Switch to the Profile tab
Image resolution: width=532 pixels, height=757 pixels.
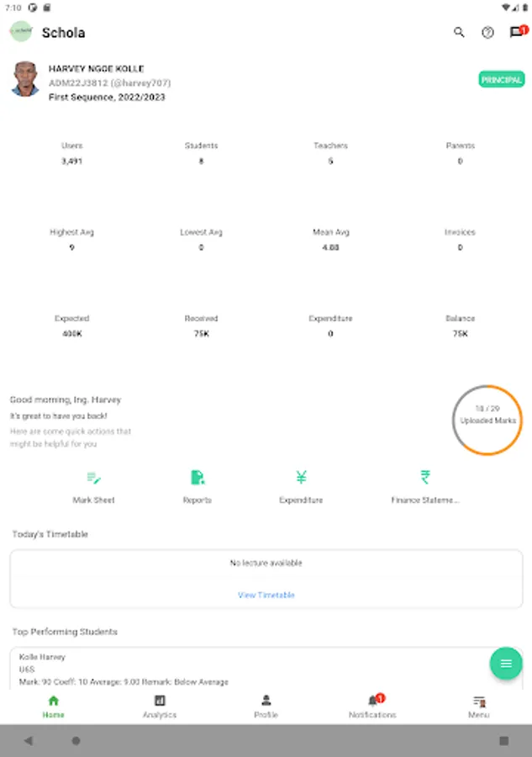(266, 707)
